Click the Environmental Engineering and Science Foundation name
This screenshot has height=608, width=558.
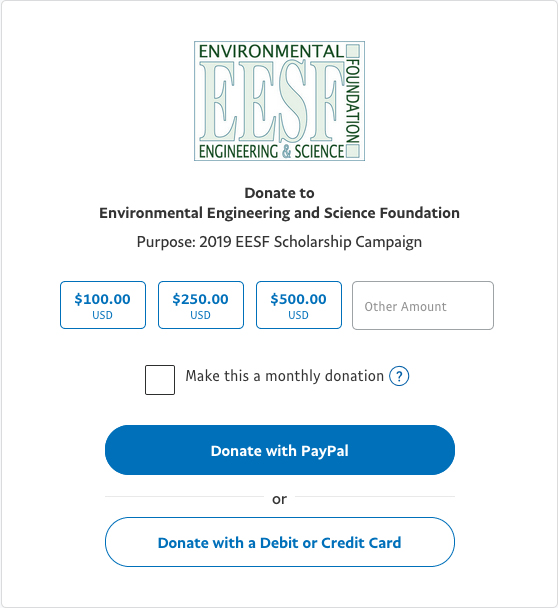279,213
